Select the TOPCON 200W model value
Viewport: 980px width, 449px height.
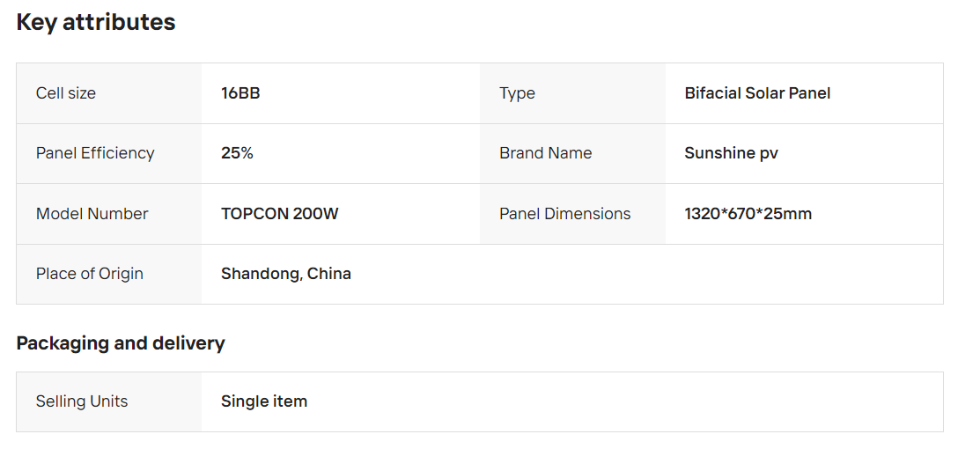(x=279, y=214)
